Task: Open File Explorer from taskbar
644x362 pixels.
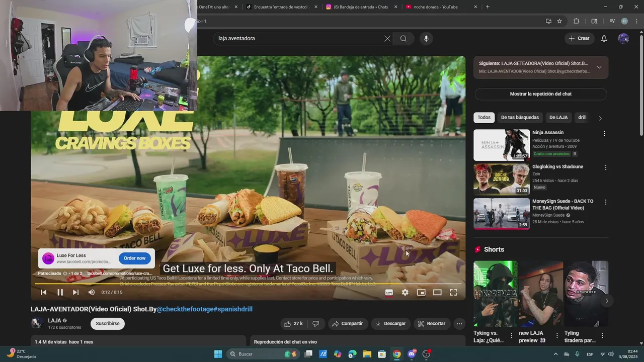Action: click(x=367, y=354)
